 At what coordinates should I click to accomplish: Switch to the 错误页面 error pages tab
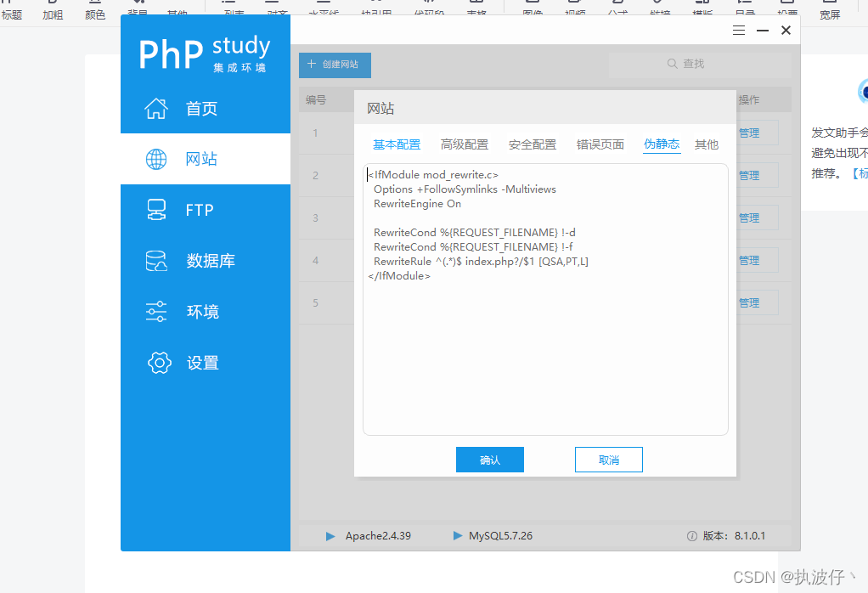pos(600,144)
